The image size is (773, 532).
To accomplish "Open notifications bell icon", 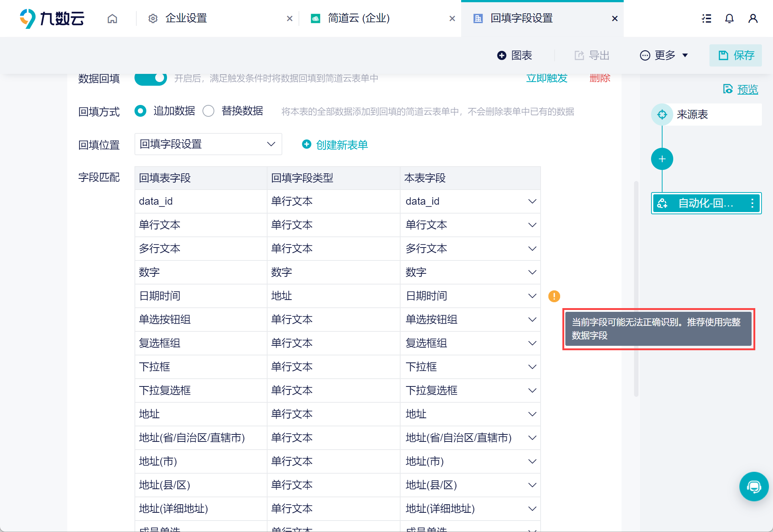I will pyautogui.click(x=729, y=18).
